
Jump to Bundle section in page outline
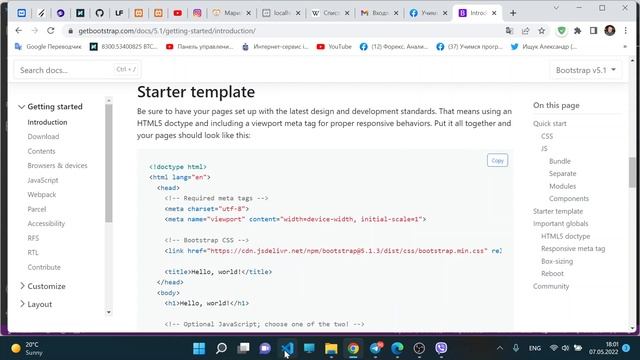[x=560, y=161]
